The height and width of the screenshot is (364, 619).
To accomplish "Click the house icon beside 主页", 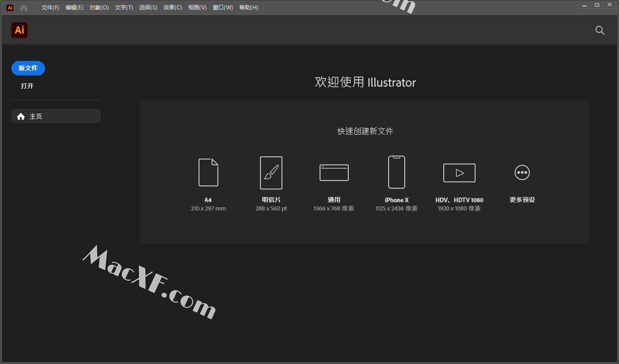I will (21, 116).
